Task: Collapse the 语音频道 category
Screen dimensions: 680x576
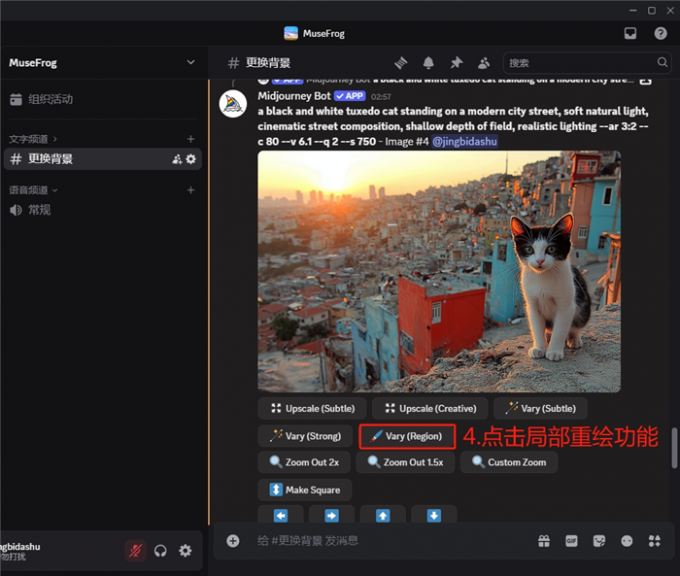Action: [x=33, y=190]
